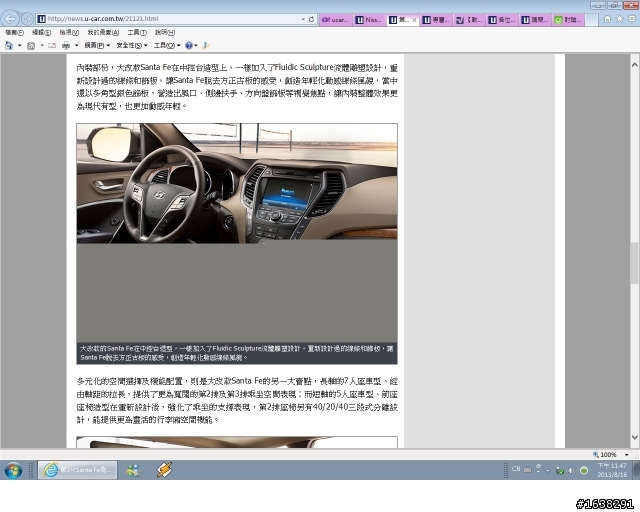
Task: Open the Windows Start menu
Action: coord(13,470)
